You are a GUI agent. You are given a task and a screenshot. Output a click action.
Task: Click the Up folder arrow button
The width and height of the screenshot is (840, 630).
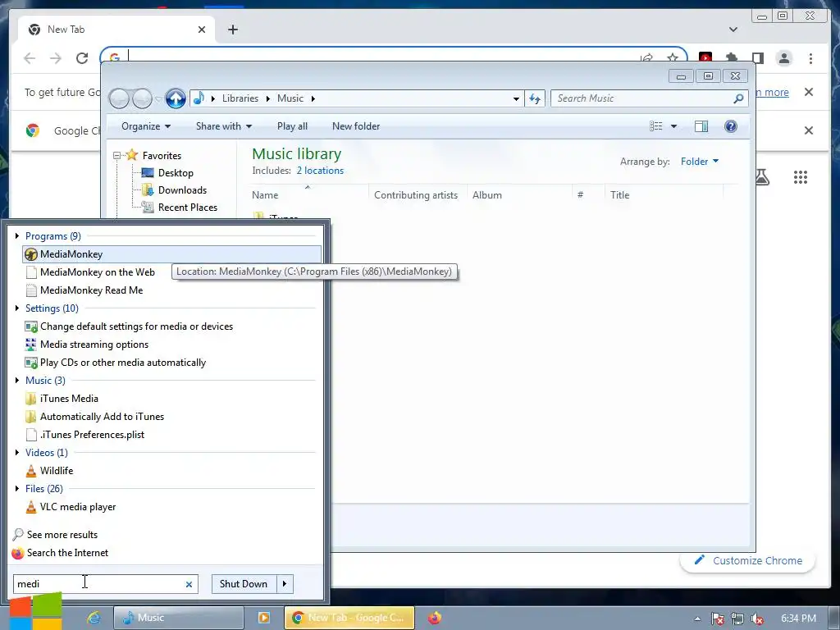click(x=176, y=98)
